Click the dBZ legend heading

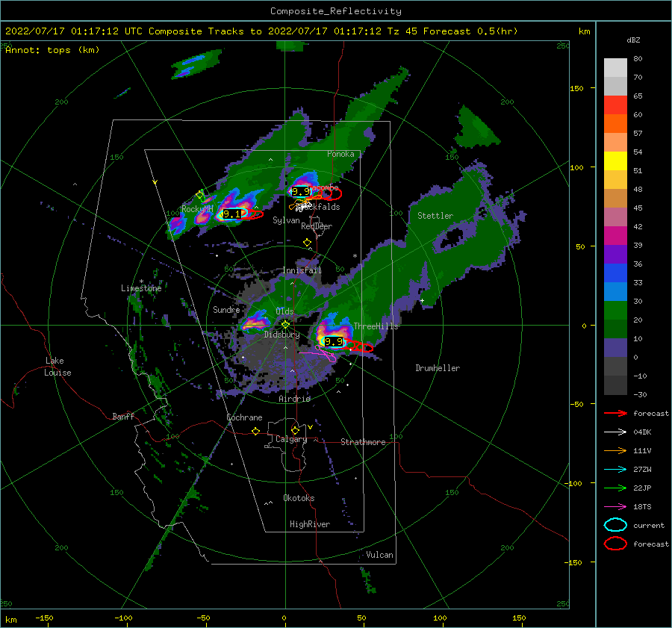tap(633, 40)
